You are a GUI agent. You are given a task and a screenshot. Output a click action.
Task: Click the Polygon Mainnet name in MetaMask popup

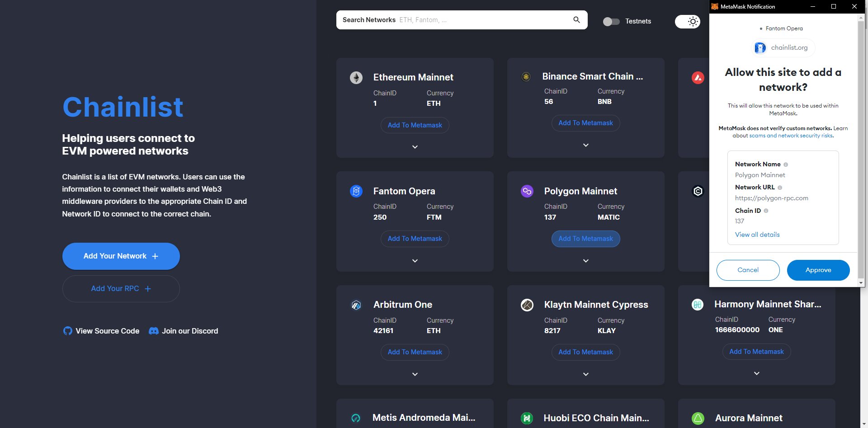click(x=760, y=175)
